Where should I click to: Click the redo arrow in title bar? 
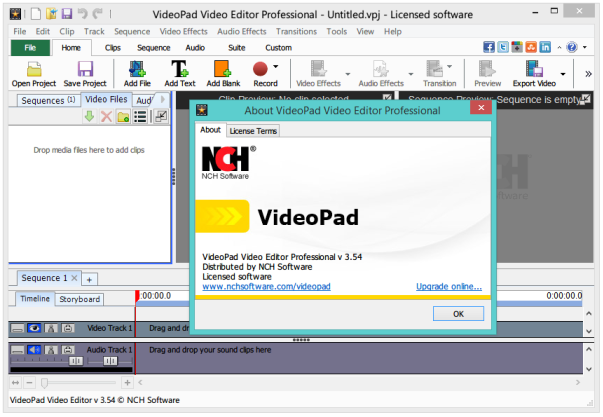(98, 14)
